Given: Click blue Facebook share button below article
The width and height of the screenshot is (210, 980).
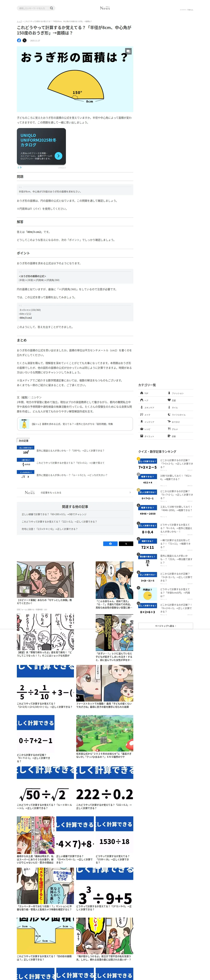Looking at the screenshot, I should pyautogui.click(x=111, y=544).
